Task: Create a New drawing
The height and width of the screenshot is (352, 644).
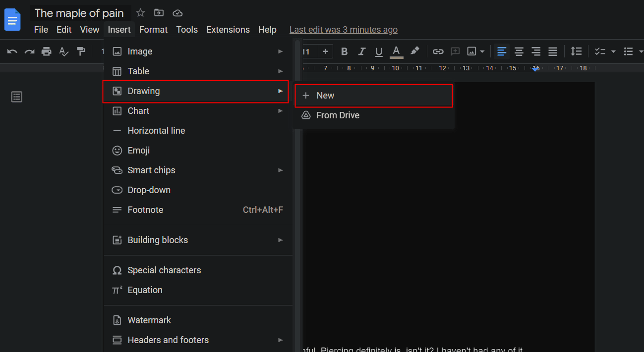Action: click(x=374, y=96)
